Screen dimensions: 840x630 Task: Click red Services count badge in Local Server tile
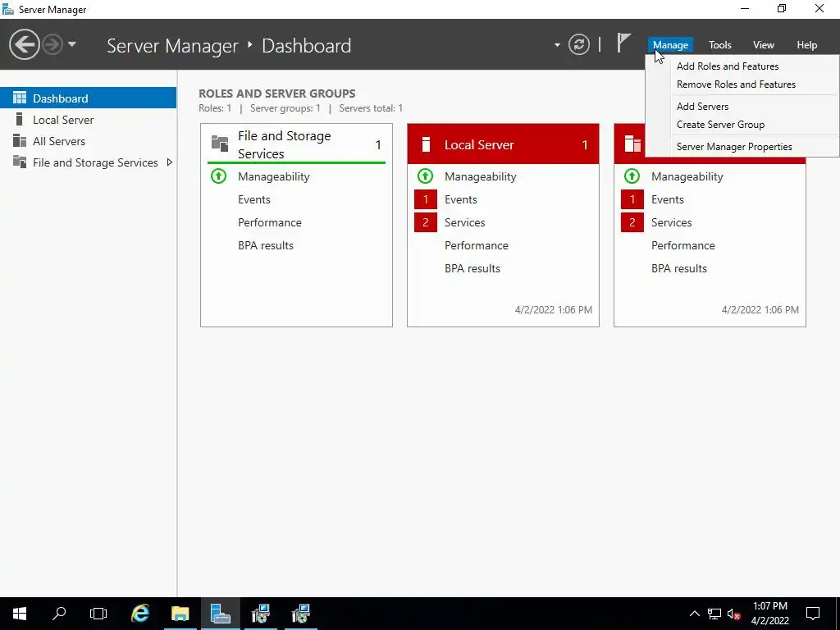[426, 222]
